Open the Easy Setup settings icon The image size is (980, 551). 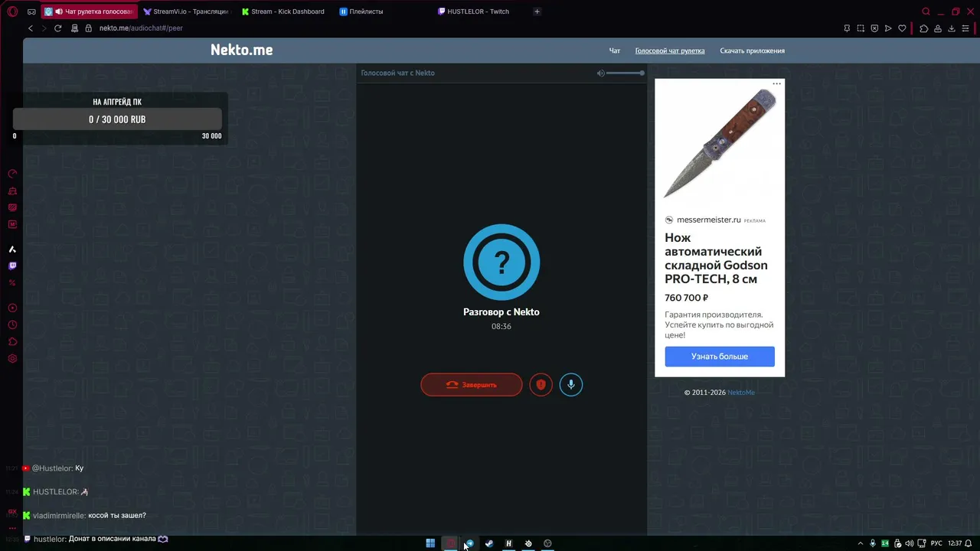pos(965,28)
